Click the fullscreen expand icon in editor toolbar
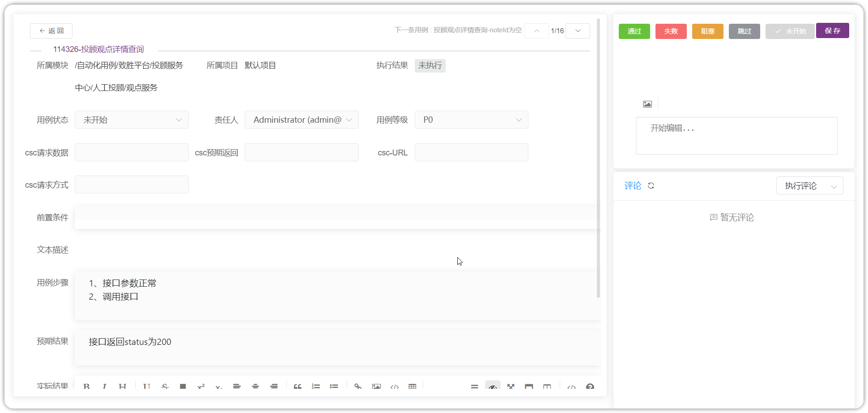This screenshot has width=868, height=413. 511,386
